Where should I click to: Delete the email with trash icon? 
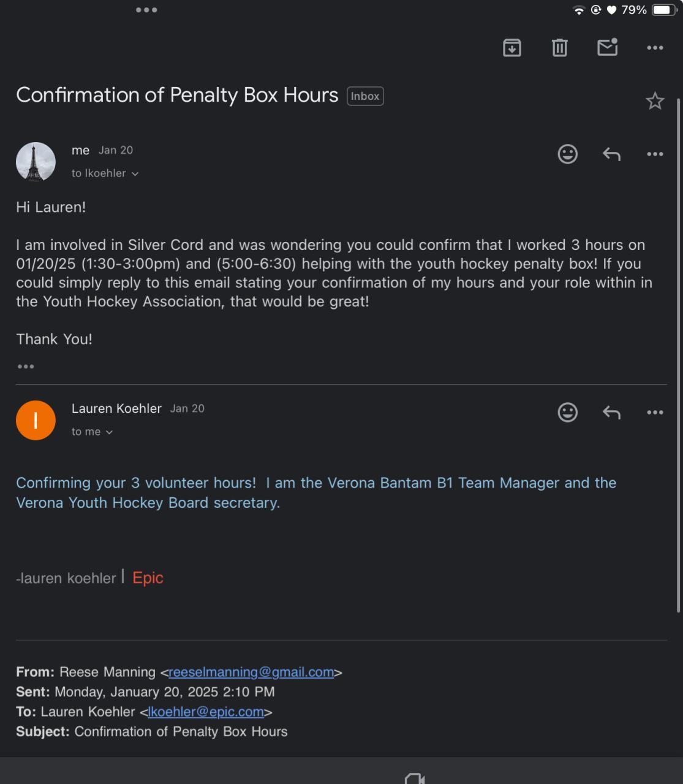(x=559, y=47)
